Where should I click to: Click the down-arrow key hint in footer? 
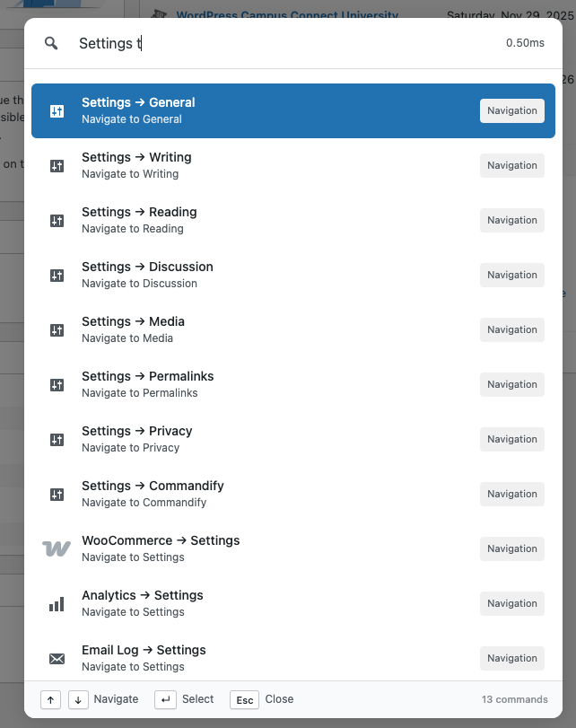(78, 699)
